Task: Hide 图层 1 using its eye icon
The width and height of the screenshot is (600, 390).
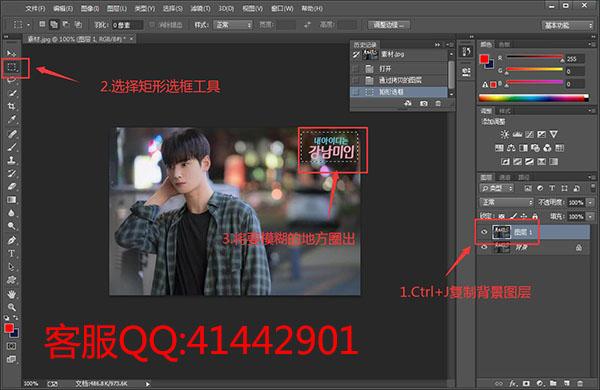Action: pyautogui.click(x=484, y=232)
